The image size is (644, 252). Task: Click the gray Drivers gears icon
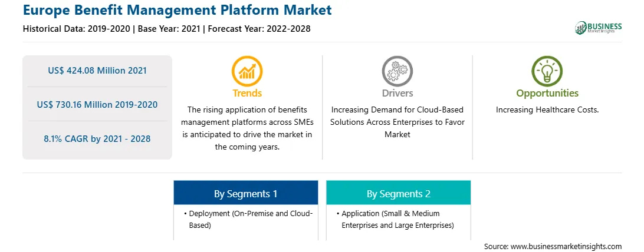pos(397,71)
